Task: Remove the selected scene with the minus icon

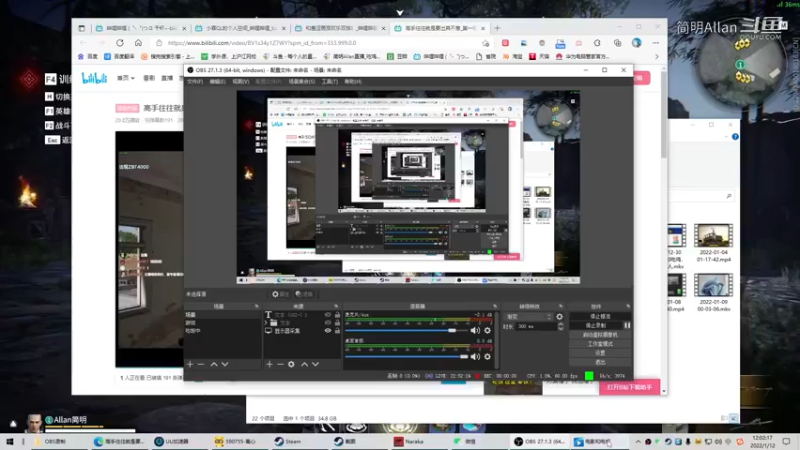Action: coord(201,364)
